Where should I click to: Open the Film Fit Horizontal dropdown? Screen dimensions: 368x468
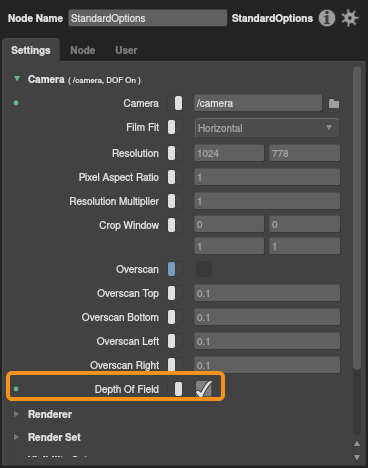pyautogui.click(x=267, y=128)
